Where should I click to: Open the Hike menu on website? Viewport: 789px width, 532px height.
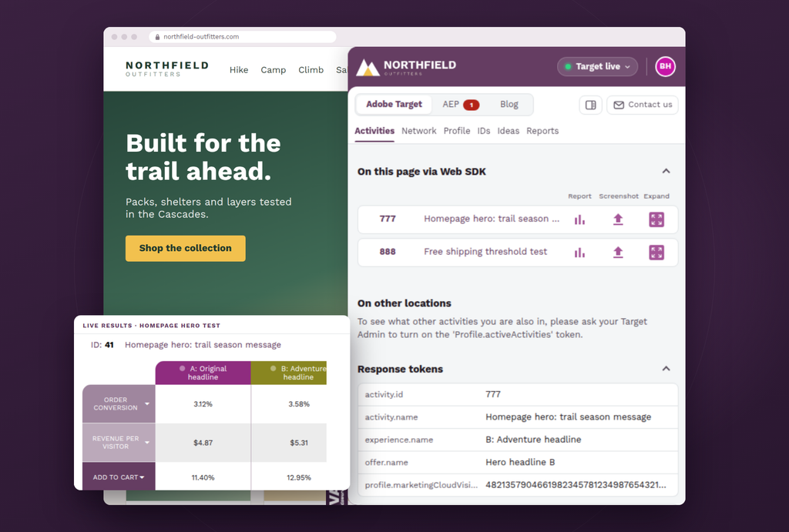pos(239,70)
